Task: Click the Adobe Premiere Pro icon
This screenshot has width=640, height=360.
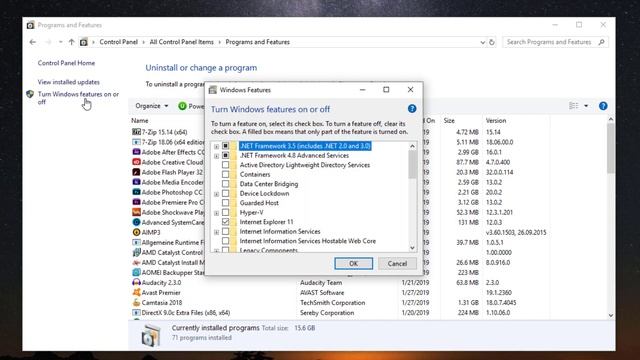Action: [136, 202]
